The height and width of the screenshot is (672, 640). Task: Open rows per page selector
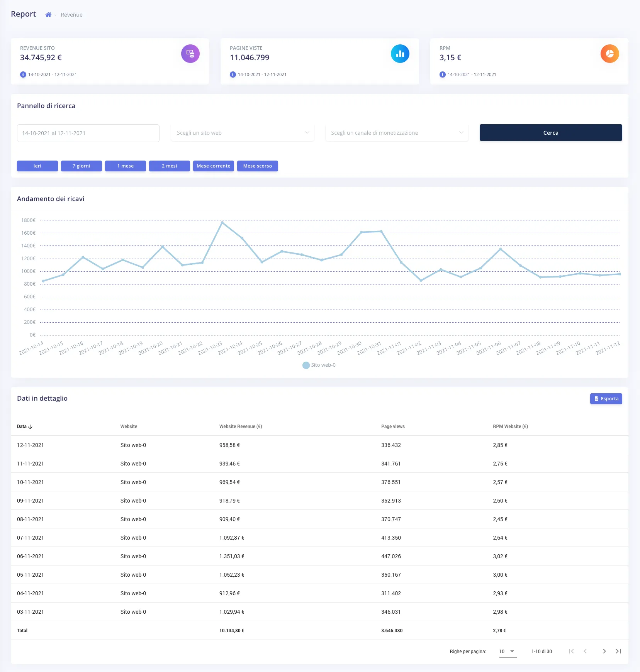pos(508,652)
